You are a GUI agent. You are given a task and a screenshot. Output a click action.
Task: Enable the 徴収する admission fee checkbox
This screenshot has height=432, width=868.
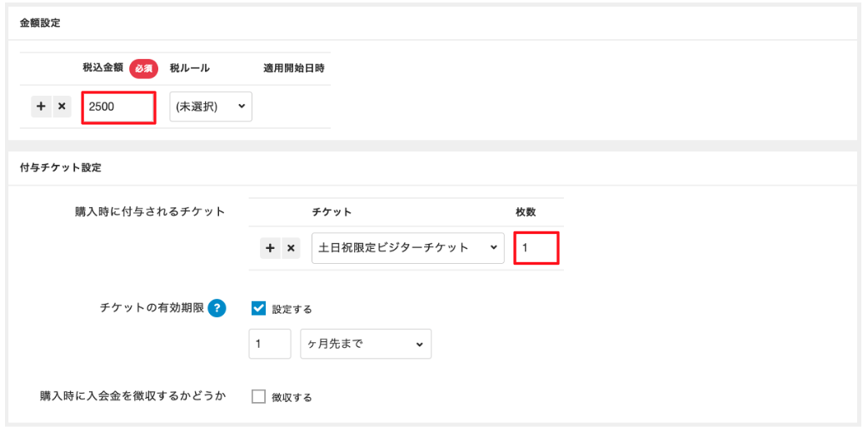[258, 397]
